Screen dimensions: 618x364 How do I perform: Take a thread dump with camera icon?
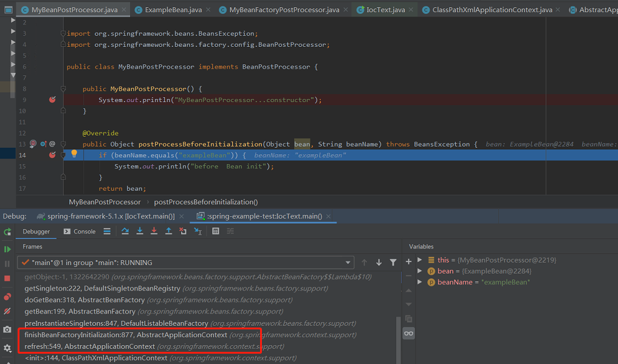(7, 329)
